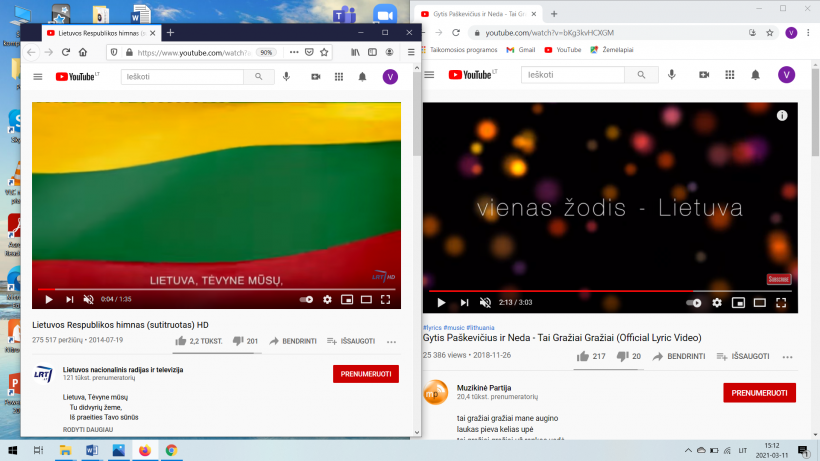Viewport: 820px width, 461px height.
Task: Open notifications bell in Firefox YouTube
Action: 362,77
